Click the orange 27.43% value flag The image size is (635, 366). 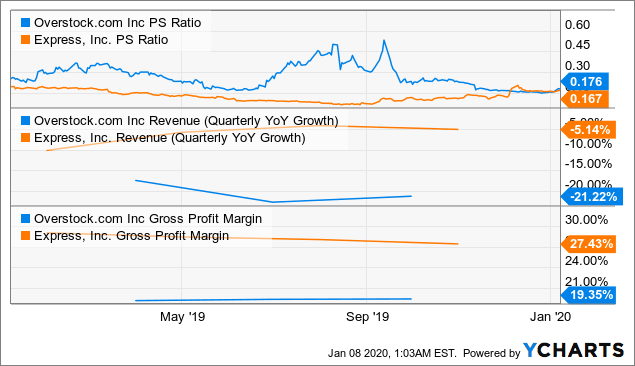point(589,244)
